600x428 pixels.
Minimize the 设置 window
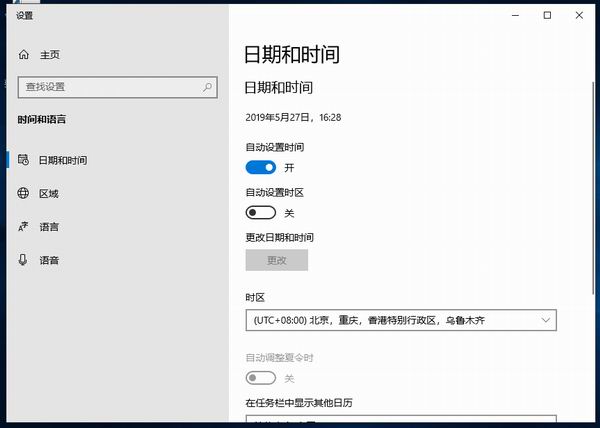point(516,15)
